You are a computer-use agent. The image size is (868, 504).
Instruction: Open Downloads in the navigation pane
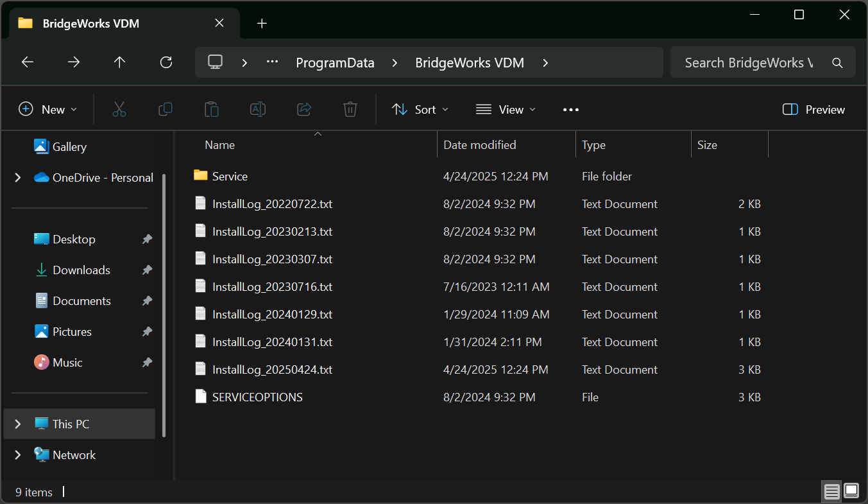pyautogui.click(x=81, y=270)
